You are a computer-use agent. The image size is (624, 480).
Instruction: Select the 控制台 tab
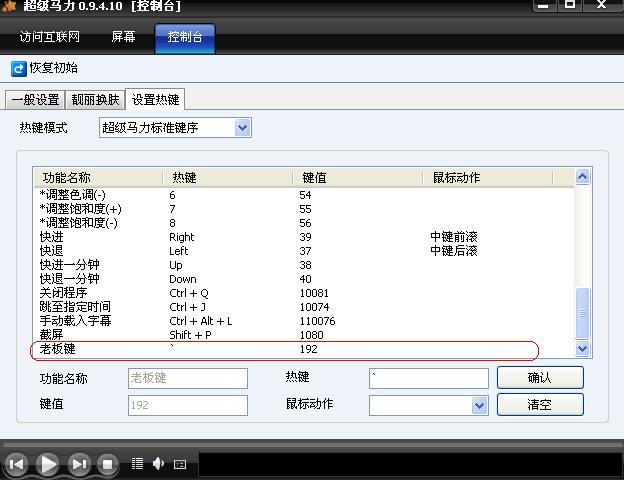(x=185, y=38)
